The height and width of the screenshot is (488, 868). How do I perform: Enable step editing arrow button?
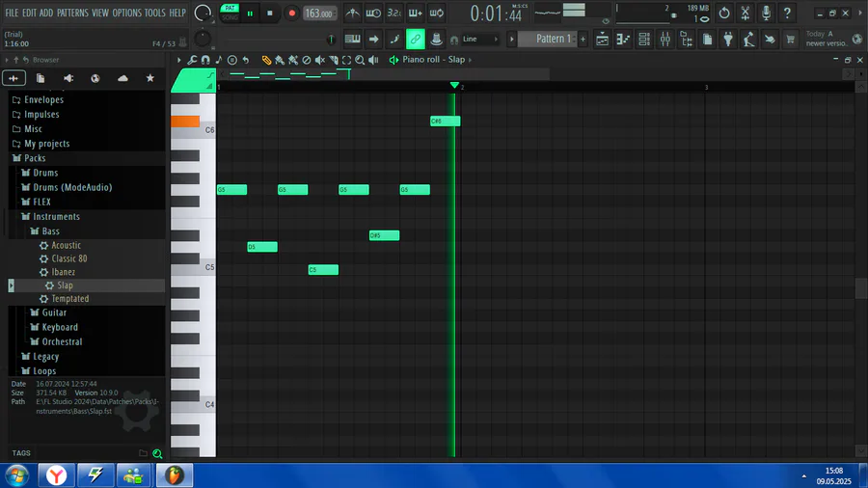(373, 39)
